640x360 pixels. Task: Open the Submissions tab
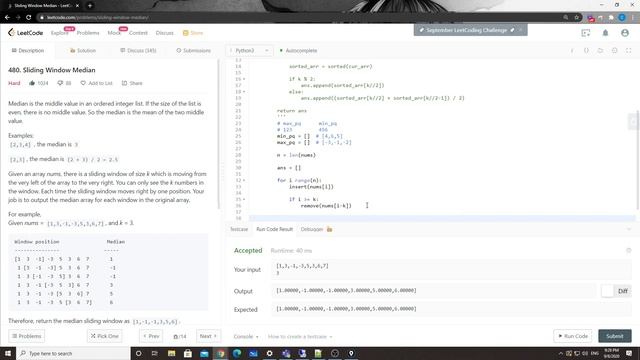click(193, 51)
